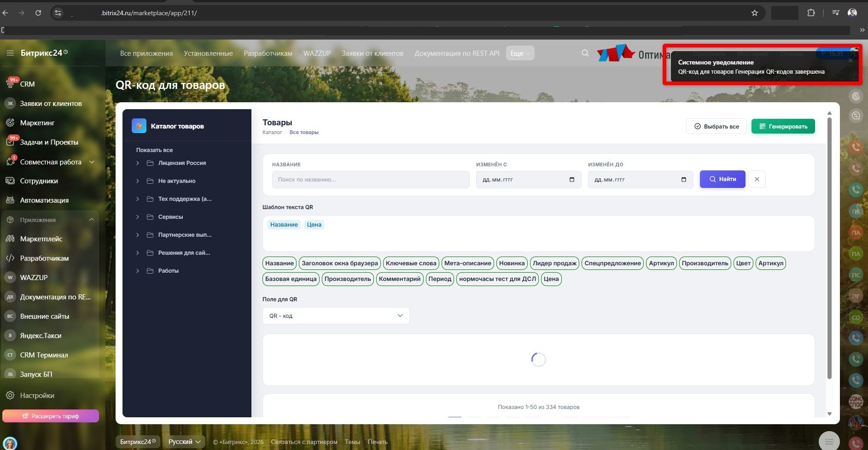Switch to Все приложения tab
Image resolution: width=868 pixels, height=450 pixels.
pyautogui.click(x=146, y=53)
